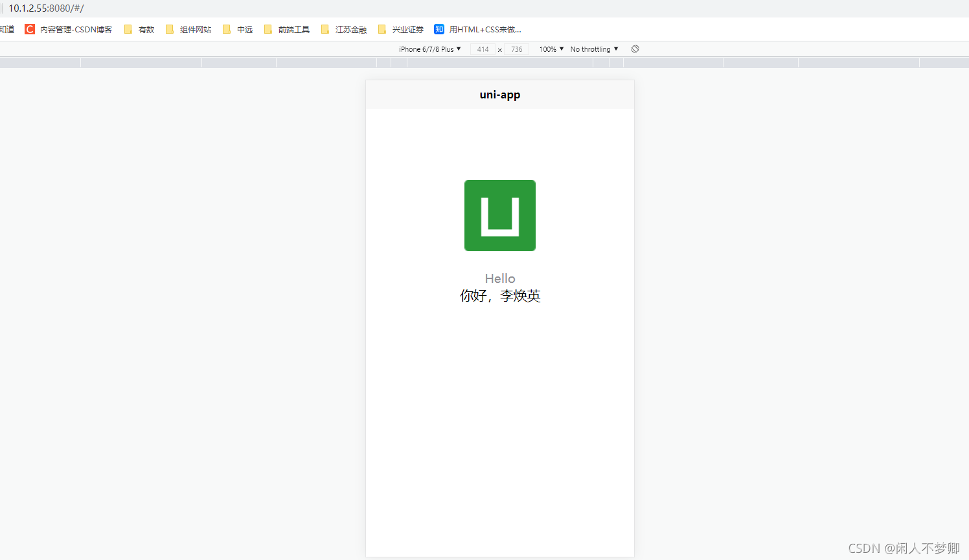Open the 100% zoom dropdown
This screenshot has width=969, height=560.
coord(551,49)
